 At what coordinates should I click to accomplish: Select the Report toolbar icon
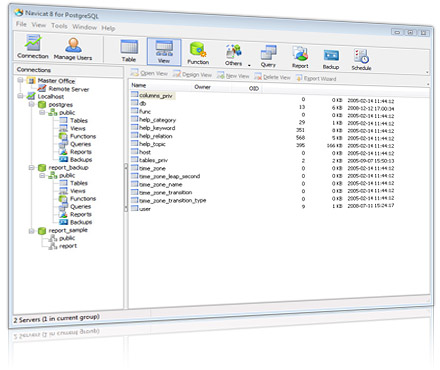pos(300,58)
